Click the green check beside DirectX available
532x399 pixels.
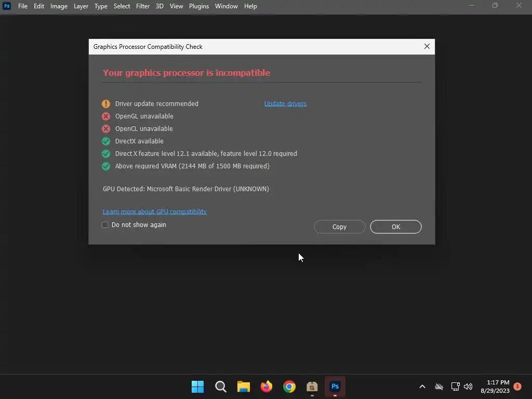point(106,141)
